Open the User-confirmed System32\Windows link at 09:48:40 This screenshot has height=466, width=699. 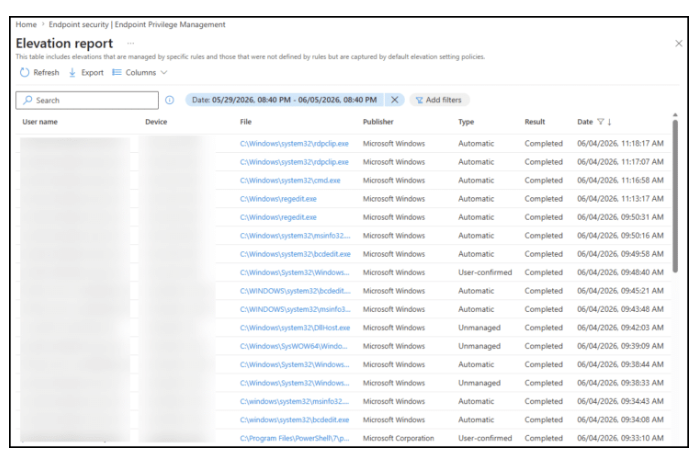(295, 272)
